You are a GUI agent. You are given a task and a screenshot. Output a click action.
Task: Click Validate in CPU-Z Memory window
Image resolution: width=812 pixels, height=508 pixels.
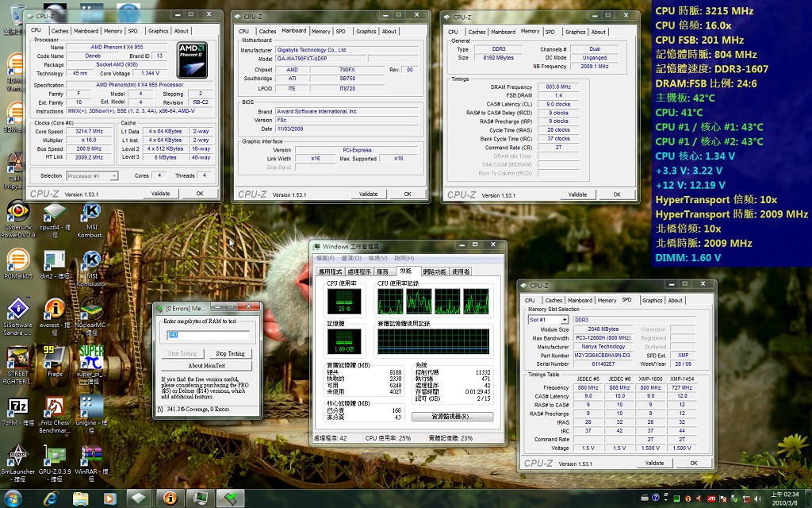pos(578,194)
